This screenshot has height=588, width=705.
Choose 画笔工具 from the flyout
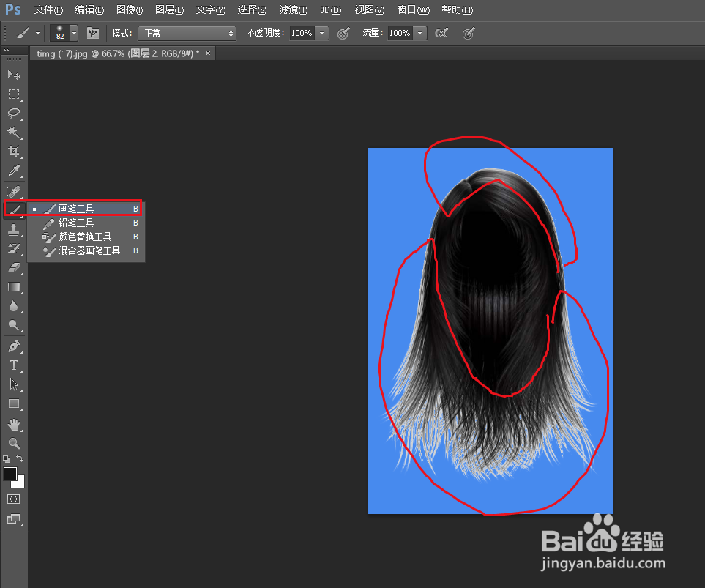(x=86, y=209)
